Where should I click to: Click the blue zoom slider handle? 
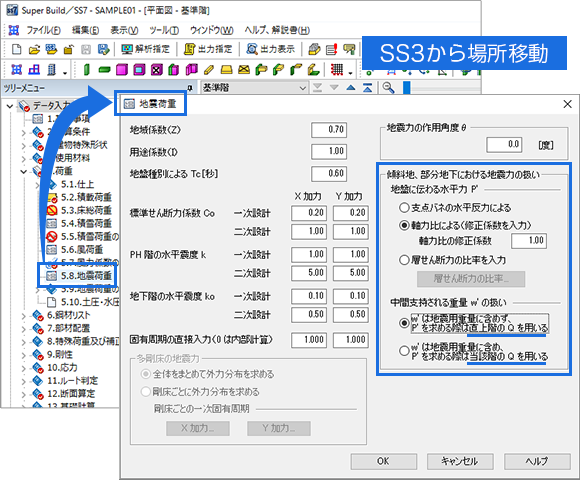407,88
